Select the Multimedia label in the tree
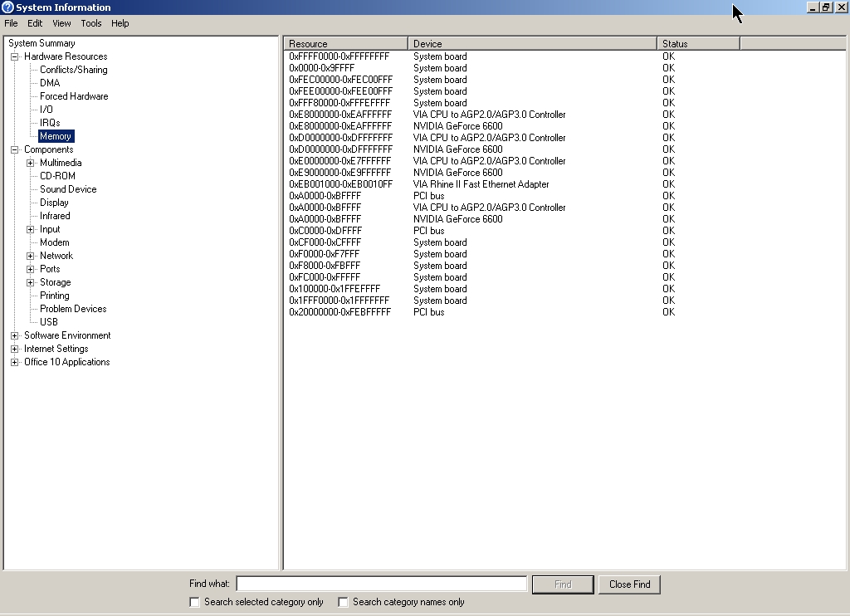Screen dimensions: 850x616 tap(61, 163)
